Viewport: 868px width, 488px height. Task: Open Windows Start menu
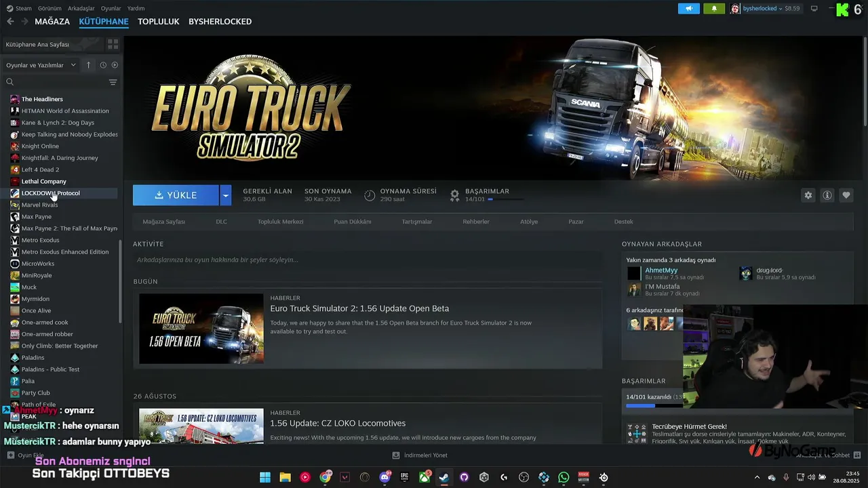click(x=264, y=477)
